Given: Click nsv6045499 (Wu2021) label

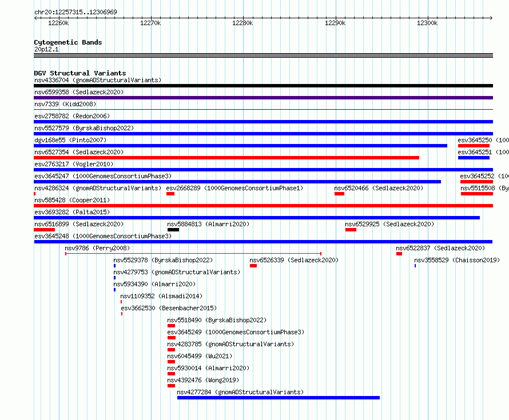Looking at the screenshot, I should 200,356.
